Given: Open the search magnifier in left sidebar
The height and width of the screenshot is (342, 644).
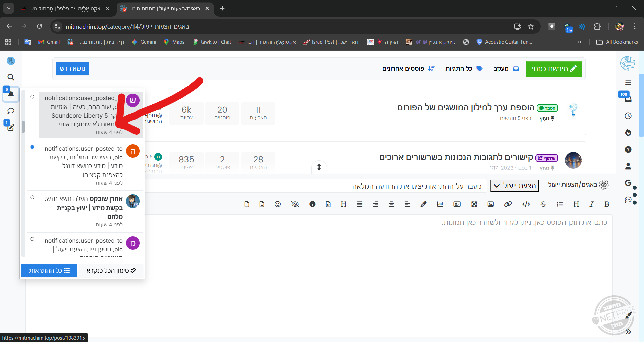Looking at the screenshot, I should 11,77.
